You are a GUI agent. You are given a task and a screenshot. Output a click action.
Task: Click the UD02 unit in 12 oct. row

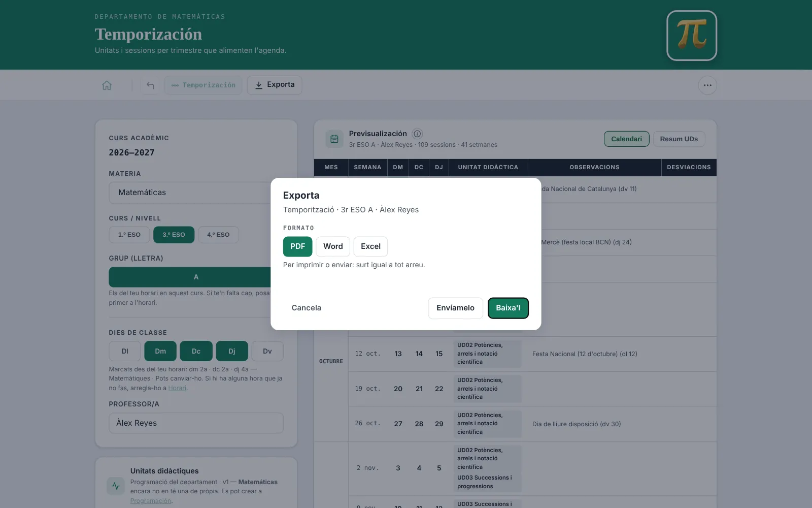(487, 354)
